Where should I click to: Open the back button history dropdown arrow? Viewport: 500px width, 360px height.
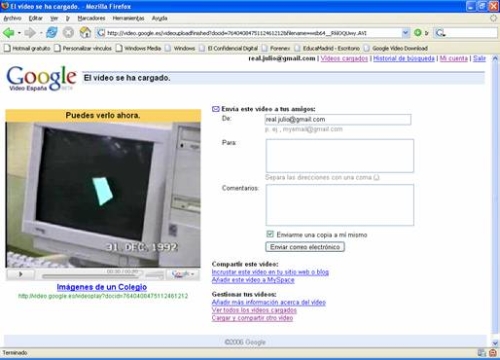pos(19,33)
